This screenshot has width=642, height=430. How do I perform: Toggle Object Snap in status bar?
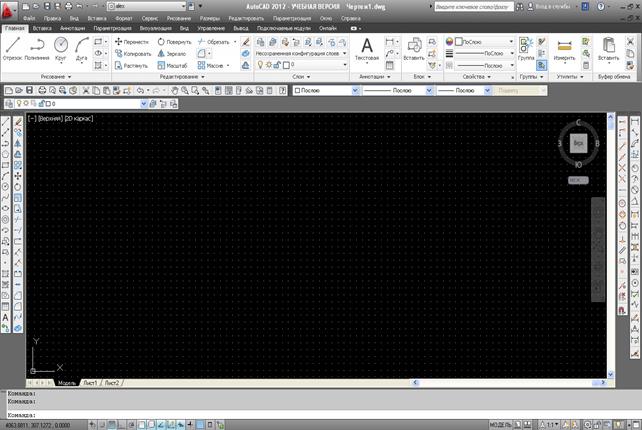click(141, 425)
